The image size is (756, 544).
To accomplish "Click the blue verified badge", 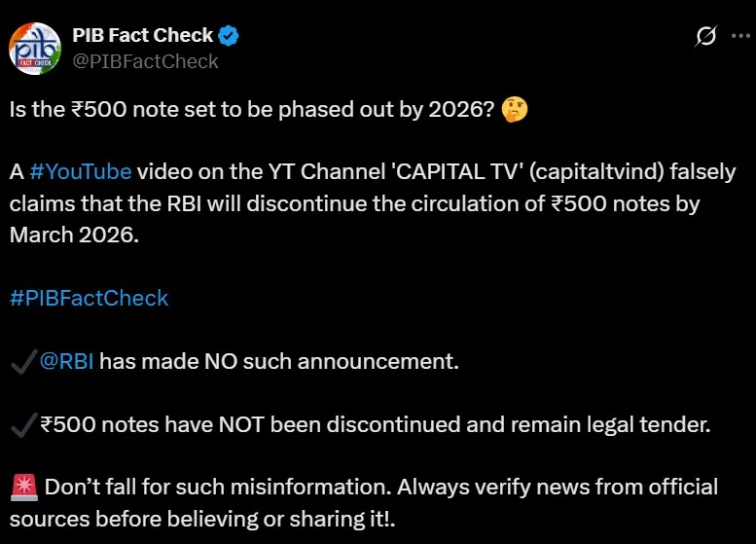I will pos(229,36).
